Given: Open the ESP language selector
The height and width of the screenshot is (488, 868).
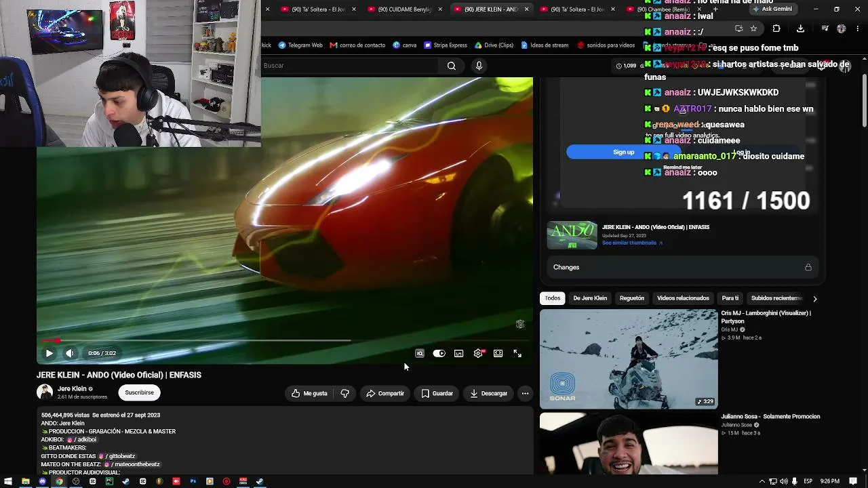Looking at the screenshot, I should point(808,481).
